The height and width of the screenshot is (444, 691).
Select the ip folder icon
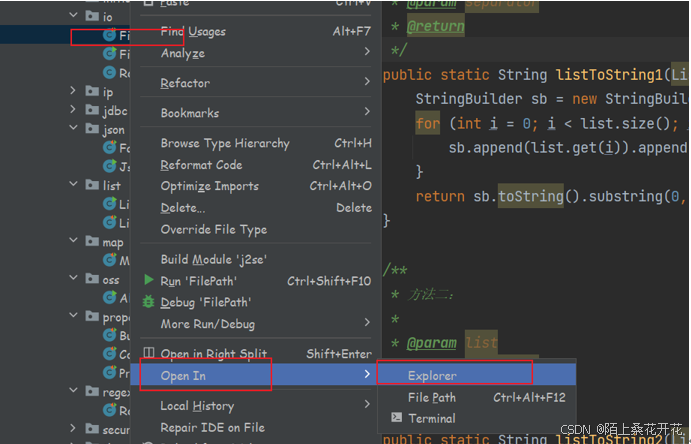(x=92, y=91)
